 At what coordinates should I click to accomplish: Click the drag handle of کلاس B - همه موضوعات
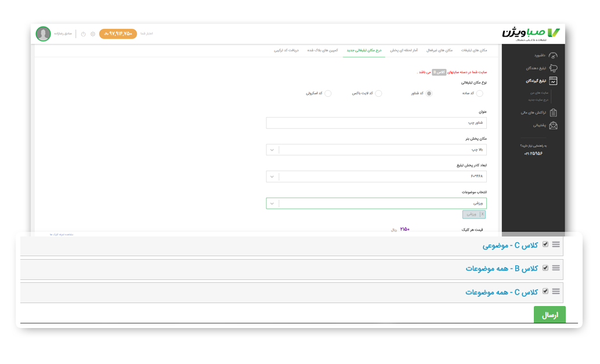(556, 268)
